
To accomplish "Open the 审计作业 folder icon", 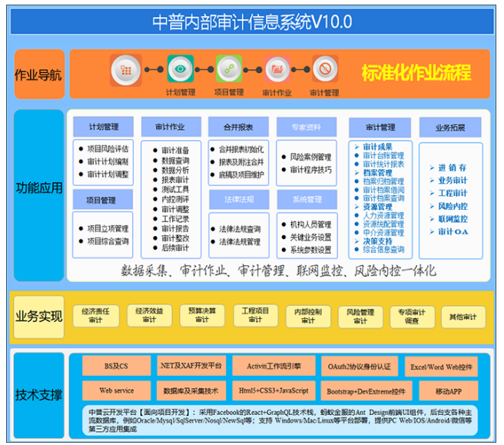I will [x=277, y=69].
